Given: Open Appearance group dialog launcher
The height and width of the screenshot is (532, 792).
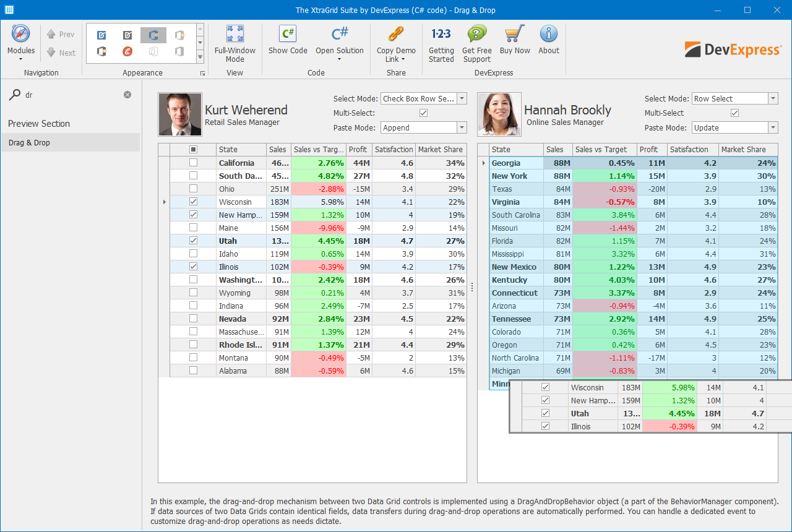Looking at the screenshot, I should click(x=202, y=74).
